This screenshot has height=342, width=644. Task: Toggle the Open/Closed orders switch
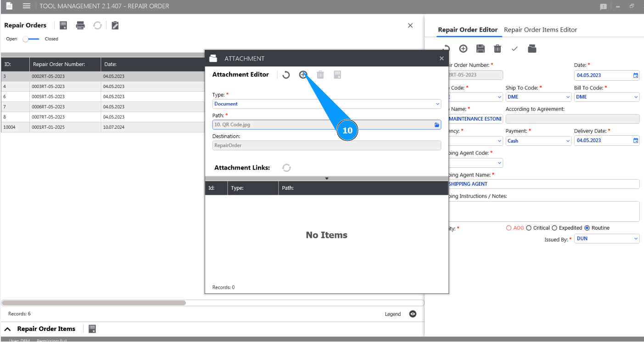(31, 39)
